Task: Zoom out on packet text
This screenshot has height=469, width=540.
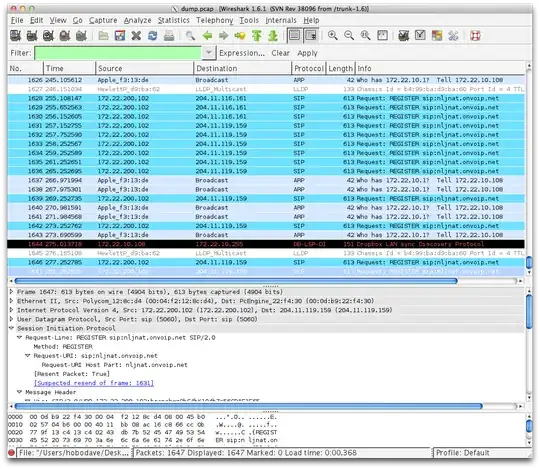Action: tap(349, 35)
